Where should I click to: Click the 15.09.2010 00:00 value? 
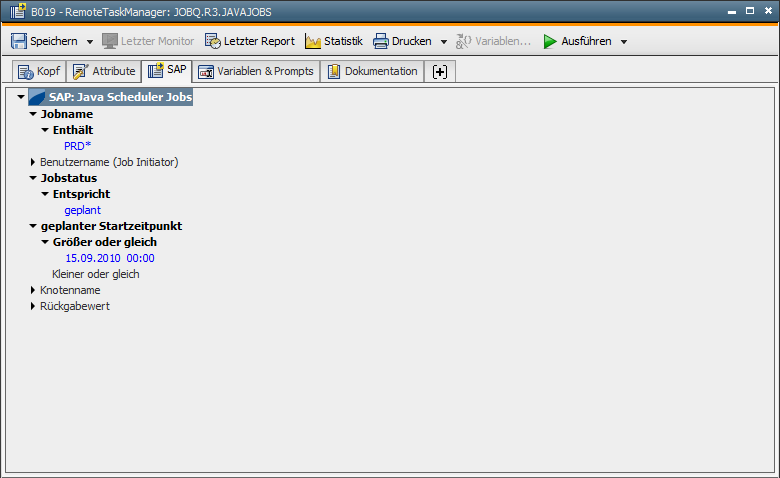110,258
